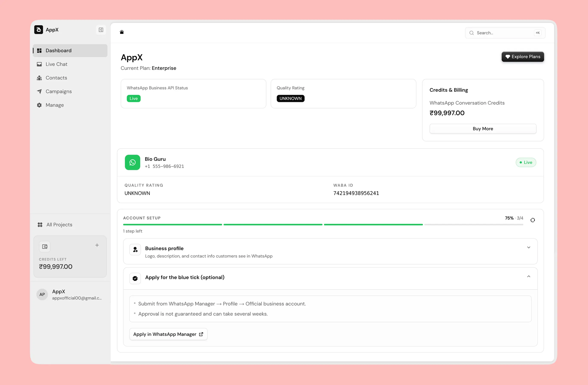
Task: Click the 'Submit from WhatsApp Manager' instruction
Action: point(222,304)
